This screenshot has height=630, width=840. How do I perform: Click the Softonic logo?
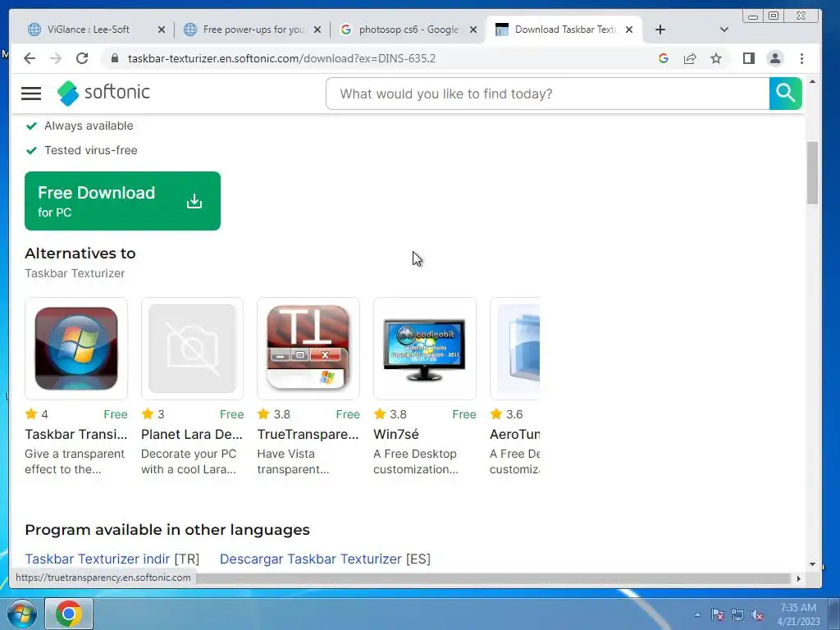[104, 93]
